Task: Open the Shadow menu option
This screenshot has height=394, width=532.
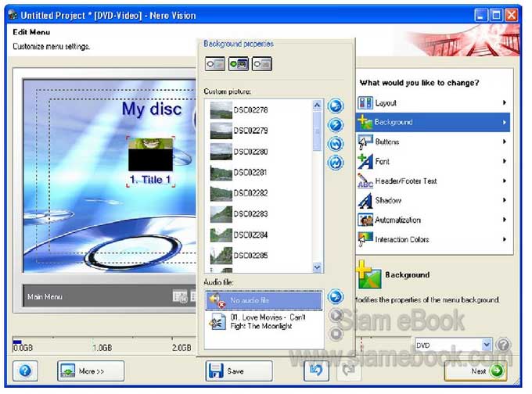Action: coord(433,200)
